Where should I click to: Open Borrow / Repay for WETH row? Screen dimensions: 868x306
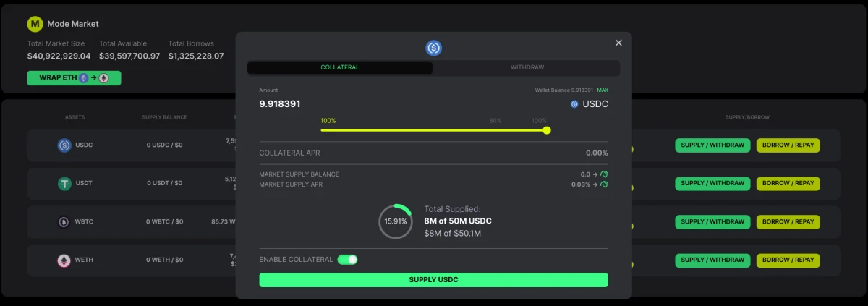(788, 260)
